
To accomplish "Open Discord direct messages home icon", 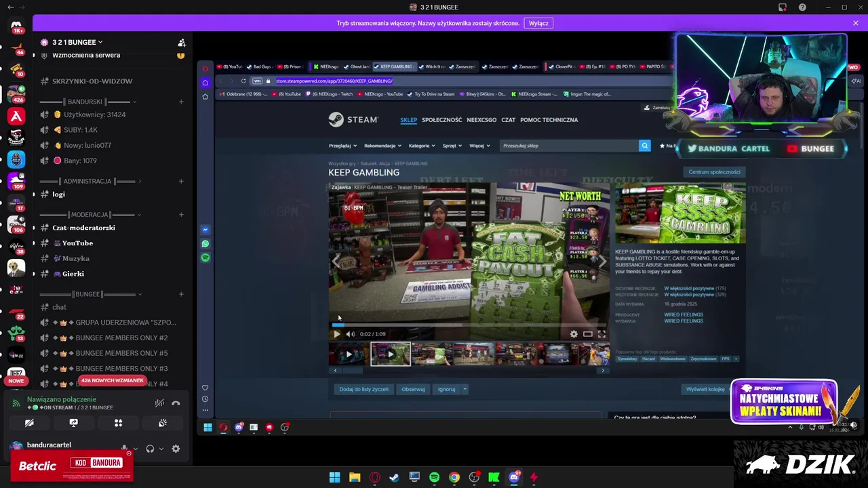I will point(16,26).
